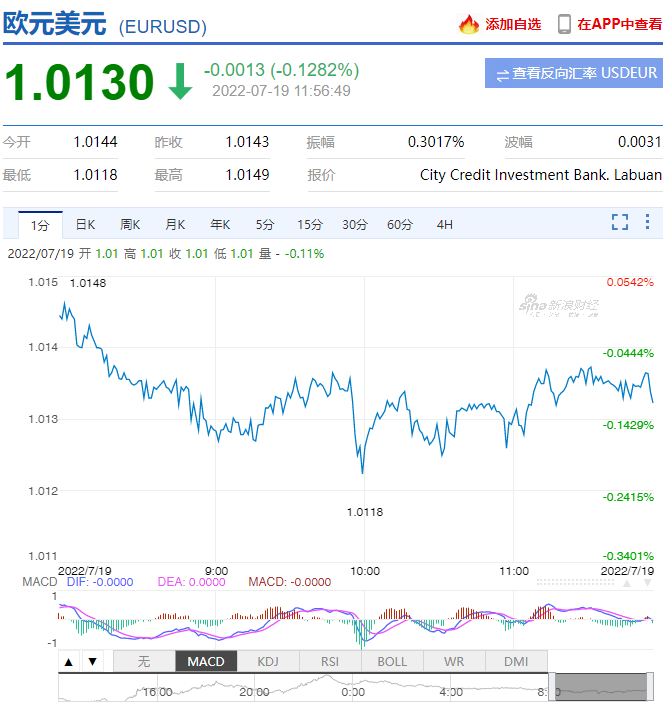Switch chart to 60分 tab
The width and height of the screenshot is (667, 706).
click(x=399, y=224)
